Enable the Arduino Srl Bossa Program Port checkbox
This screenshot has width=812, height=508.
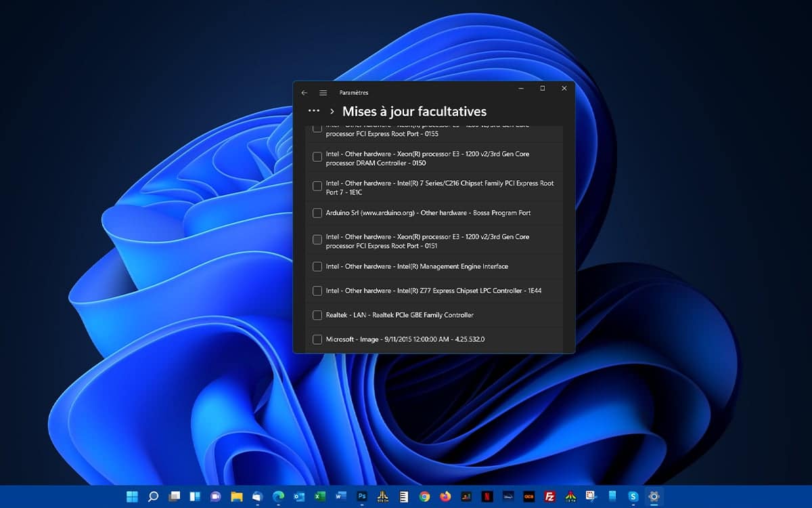click(317, 213)
